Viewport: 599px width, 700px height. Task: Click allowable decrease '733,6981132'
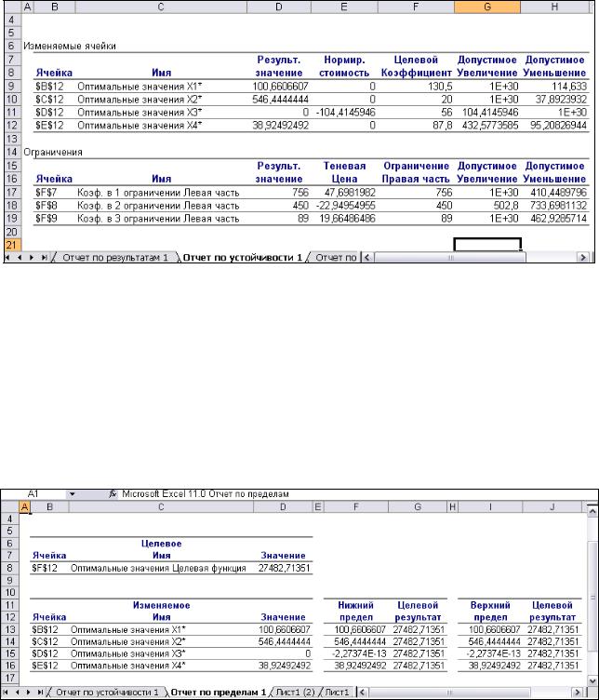558,206
